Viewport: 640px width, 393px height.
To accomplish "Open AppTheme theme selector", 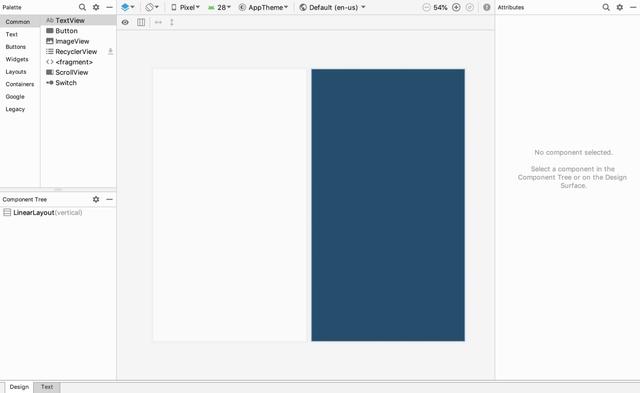I will pyautogui.click(x=263, y=7).
